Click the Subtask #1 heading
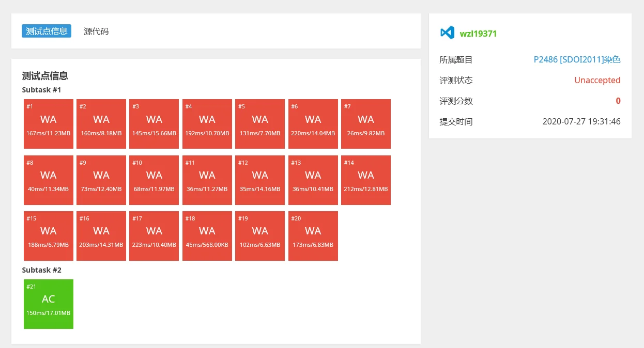The width and height of the screenshot is (644, 348). coord(42,90)
